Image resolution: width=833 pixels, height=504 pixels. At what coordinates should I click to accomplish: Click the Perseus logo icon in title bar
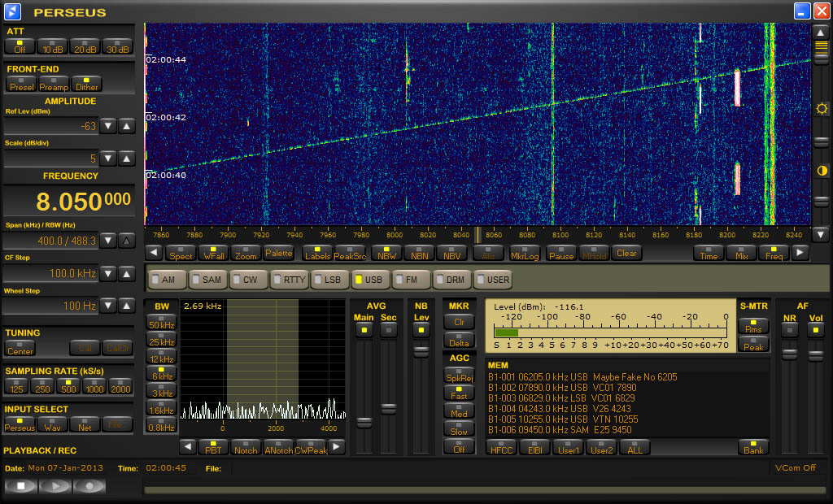(12, 11)
